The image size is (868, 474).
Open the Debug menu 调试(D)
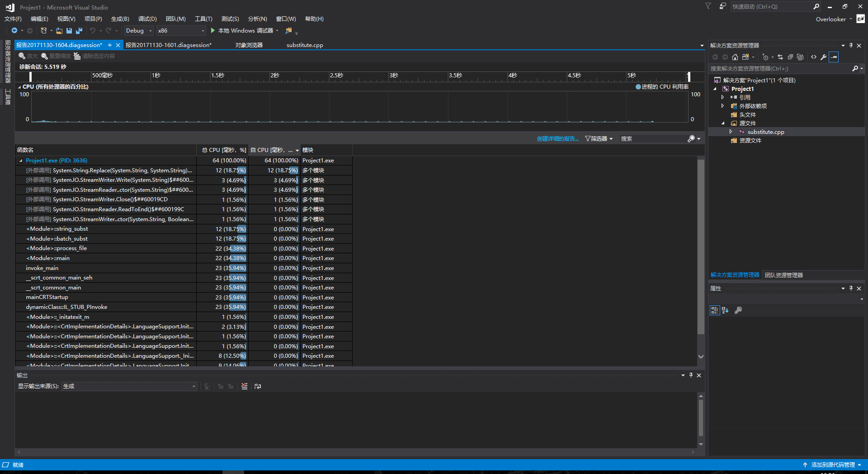147,19
